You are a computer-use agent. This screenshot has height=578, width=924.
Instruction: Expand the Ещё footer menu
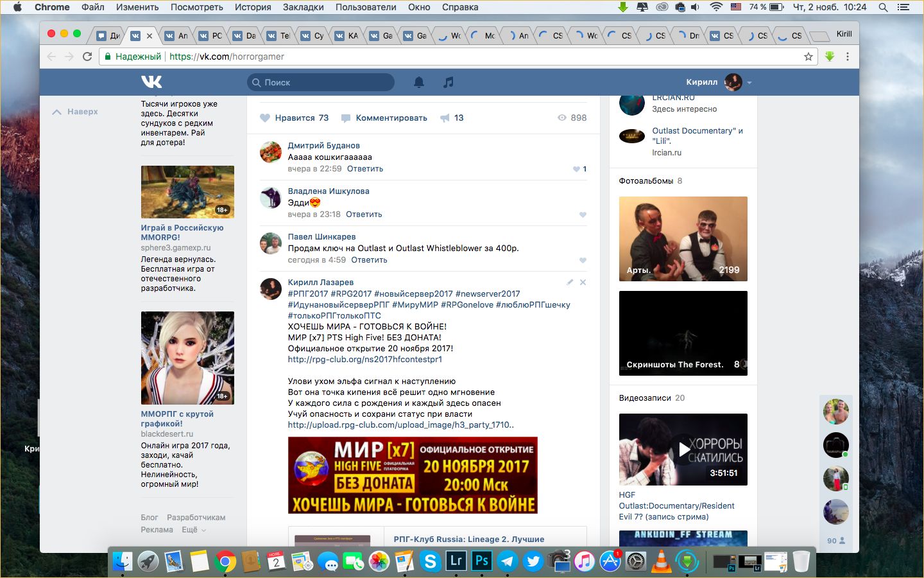coord(194,530)
